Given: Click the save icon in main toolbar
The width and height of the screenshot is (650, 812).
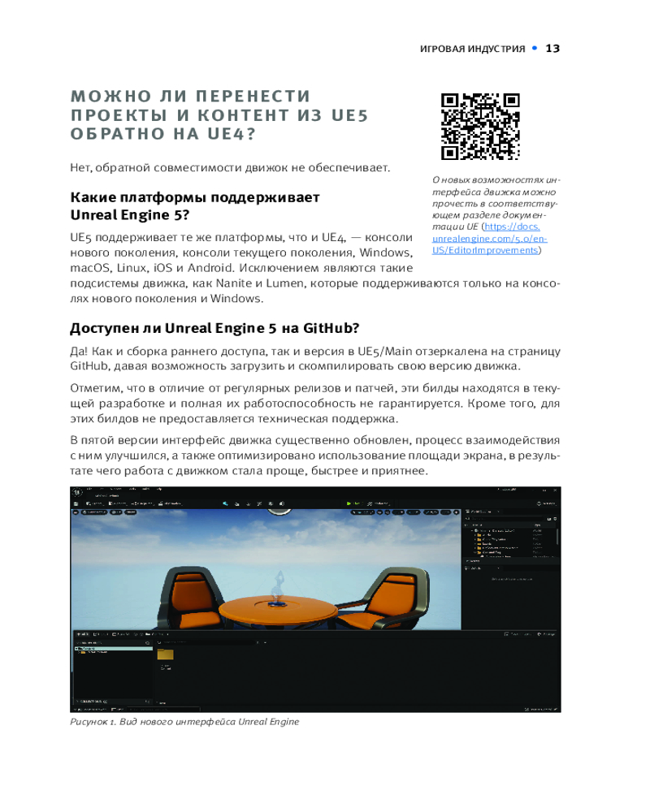Looking at the screenshot, I should (x=76, y=503).
